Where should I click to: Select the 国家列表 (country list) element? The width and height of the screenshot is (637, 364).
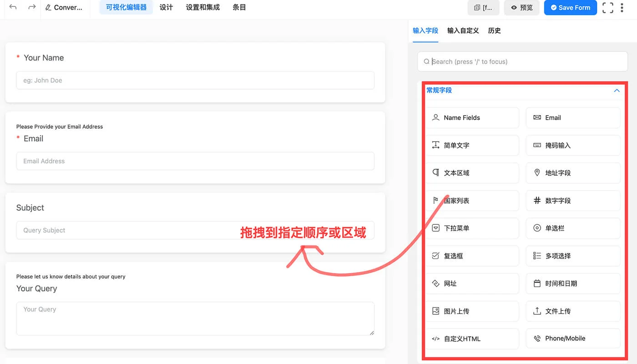point(472,201)
